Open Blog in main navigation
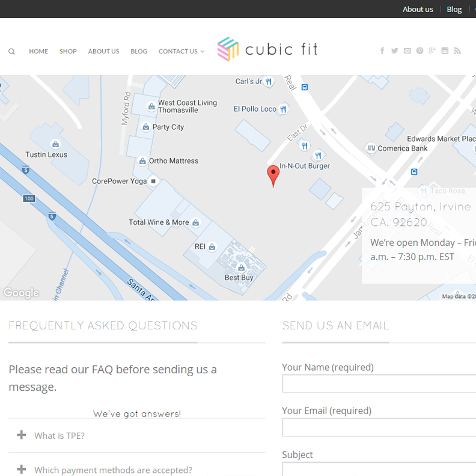The width and height of the screenshot is (476, 476). coord(139,51)
